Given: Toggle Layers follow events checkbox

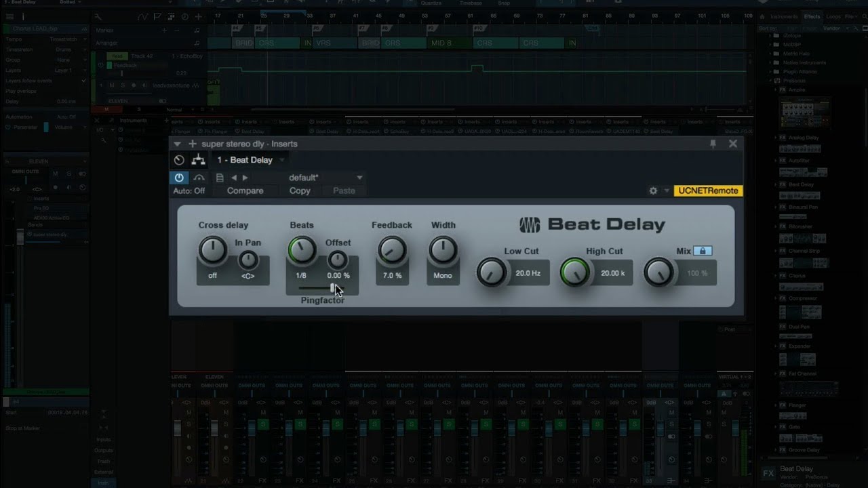Looking at the screenshot, I should pos(83,81).
